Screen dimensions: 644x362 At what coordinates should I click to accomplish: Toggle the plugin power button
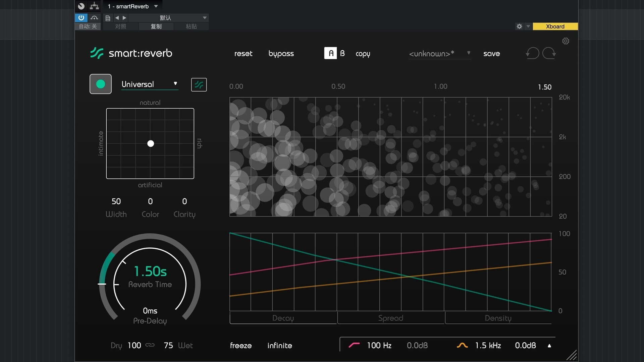pos(81,18)
